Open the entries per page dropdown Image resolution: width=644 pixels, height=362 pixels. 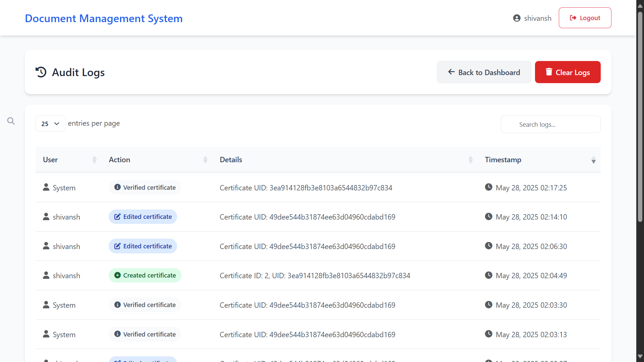coord(50,123)
